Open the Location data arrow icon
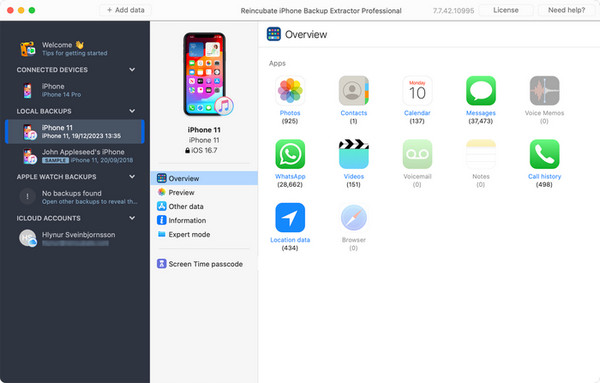The width and height of the screenshot is (600, 383). (290, 218)
